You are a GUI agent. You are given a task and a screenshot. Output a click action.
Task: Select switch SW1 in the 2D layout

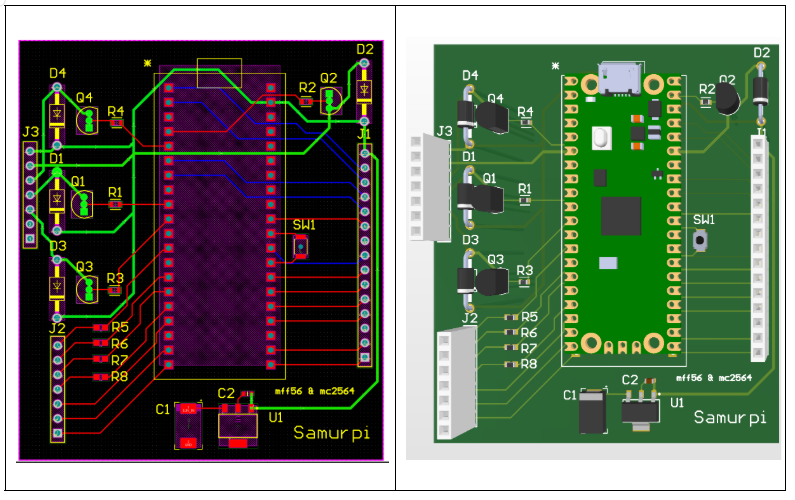pyautogui.click(x=300, y=246)
